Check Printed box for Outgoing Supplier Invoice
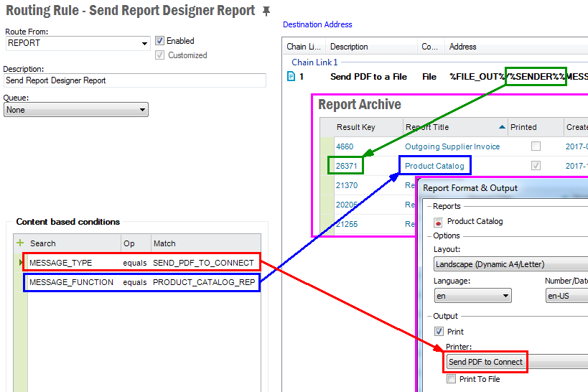 point(536,146)
